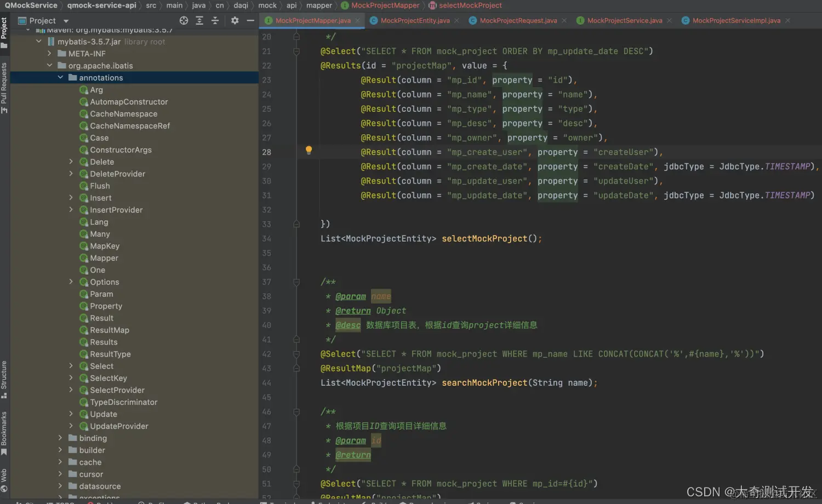Switch to MockProjectService.java tab

(624, 20)
